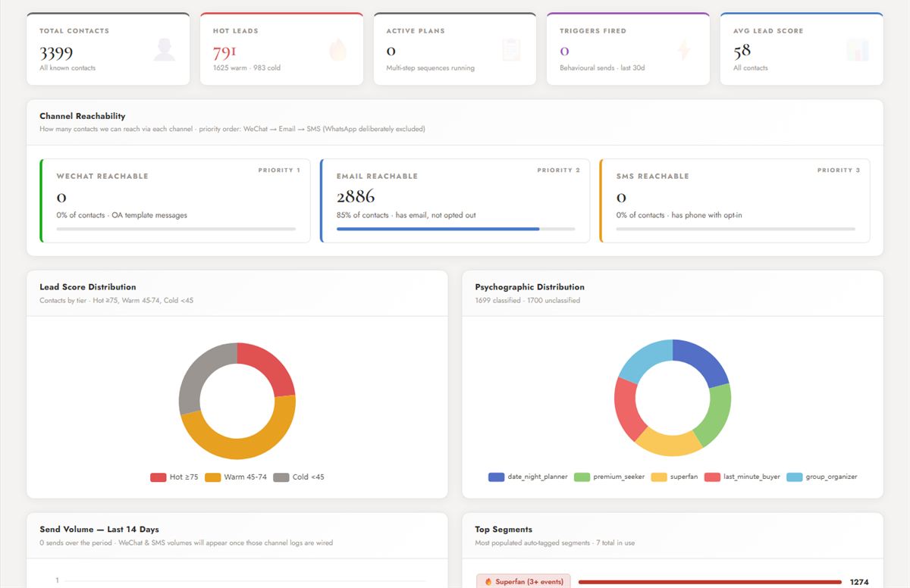The image size is (910, 588).
Task: Open the Email Reachable card
Action: (455, 201)
